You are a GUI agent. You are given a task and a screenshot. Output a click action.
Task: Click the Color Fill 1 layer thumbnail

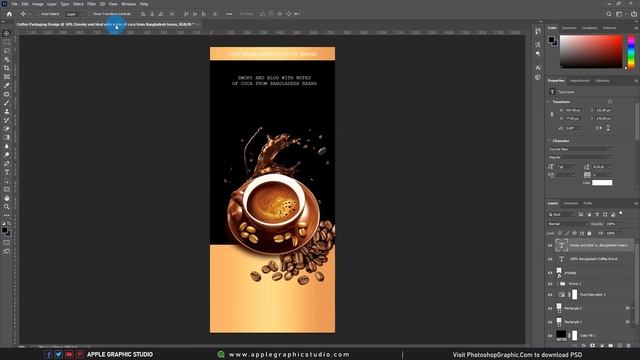click(x=561, y=336)
